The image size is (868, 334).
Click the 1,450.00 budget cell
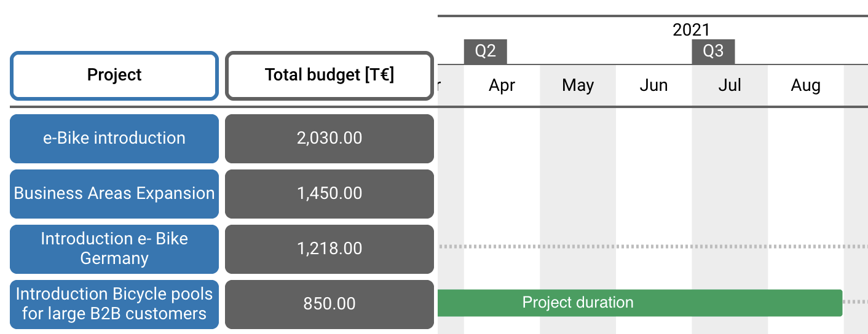tap(329, 193)
